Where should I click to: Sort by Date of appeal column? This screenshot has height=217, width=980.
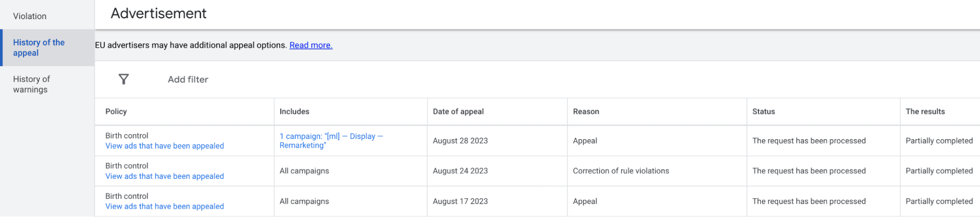tap(458, 111)
